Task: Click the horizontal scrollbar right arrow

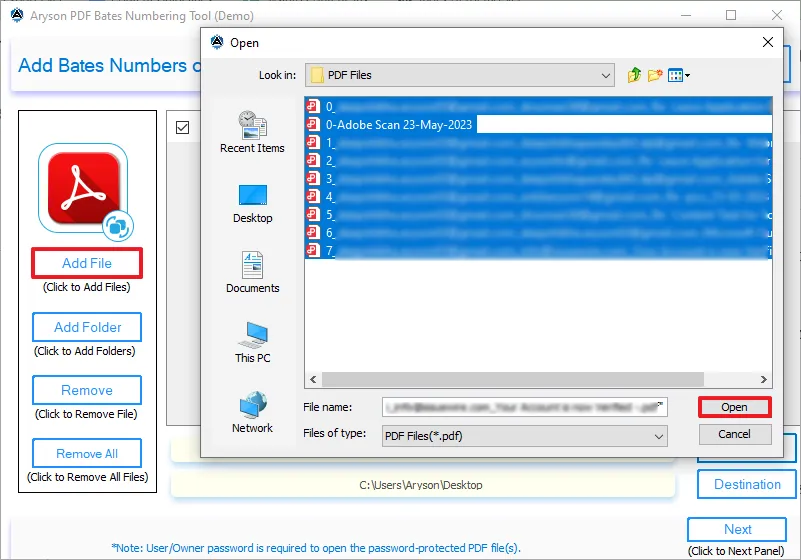Action: tap(764, 380)
